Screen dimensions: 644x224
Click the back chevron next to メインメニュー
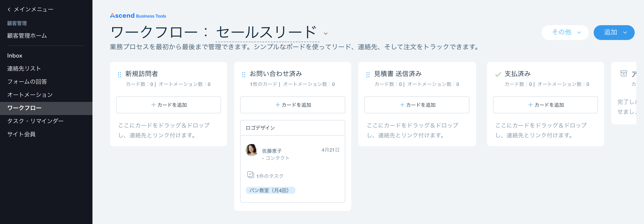click(x=9, y=9)
